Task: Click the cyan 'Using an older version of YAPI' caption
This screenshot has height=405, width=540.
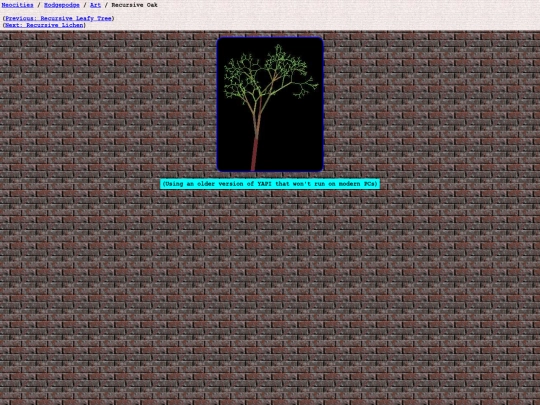Action: coord(270,184)
